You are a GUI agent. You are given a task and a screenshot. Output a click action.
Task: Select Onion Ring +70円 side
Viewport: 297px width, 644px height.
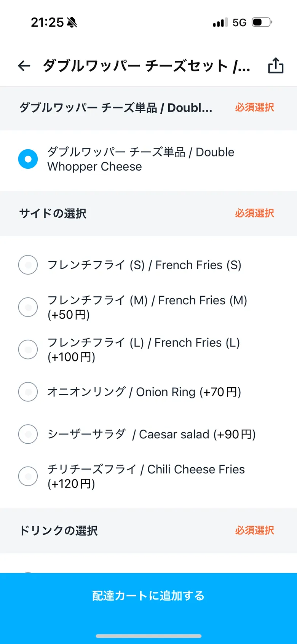28,392
